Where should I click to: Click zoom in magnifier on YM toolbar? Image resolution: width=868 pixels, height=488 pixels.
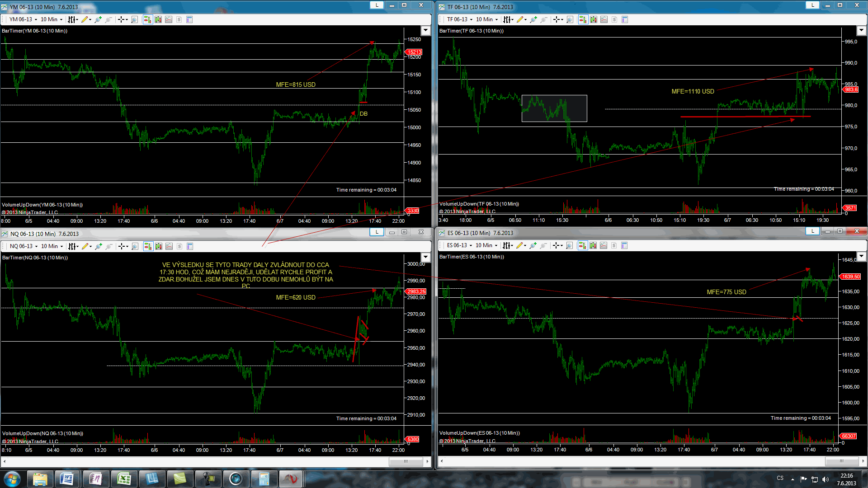(98, 19)
